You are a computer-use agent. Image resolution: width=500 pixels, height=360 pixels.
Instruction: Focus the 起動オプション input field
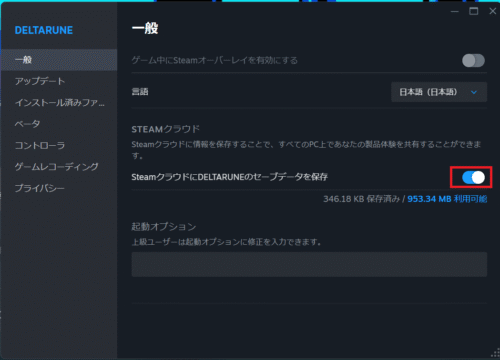[309, 264]
